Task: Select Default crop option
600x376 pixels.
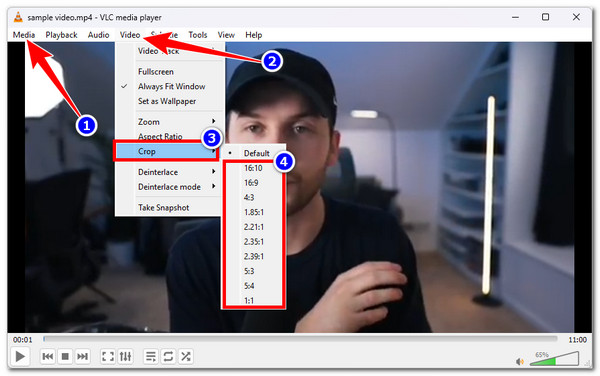Action: point(254,153)
